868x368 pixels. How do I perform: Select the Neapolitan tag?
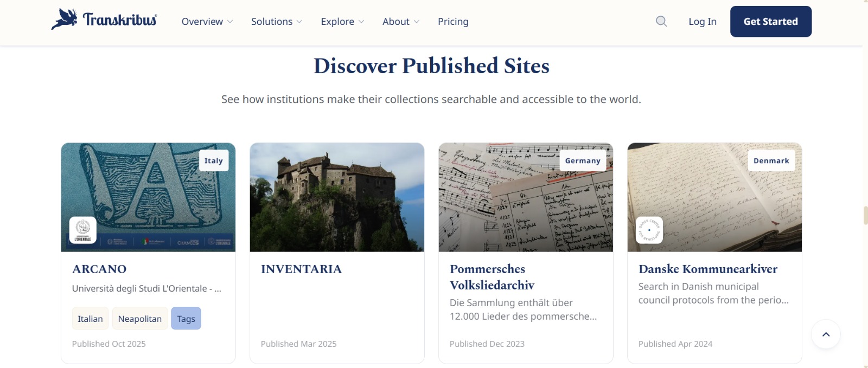(140, 319)
